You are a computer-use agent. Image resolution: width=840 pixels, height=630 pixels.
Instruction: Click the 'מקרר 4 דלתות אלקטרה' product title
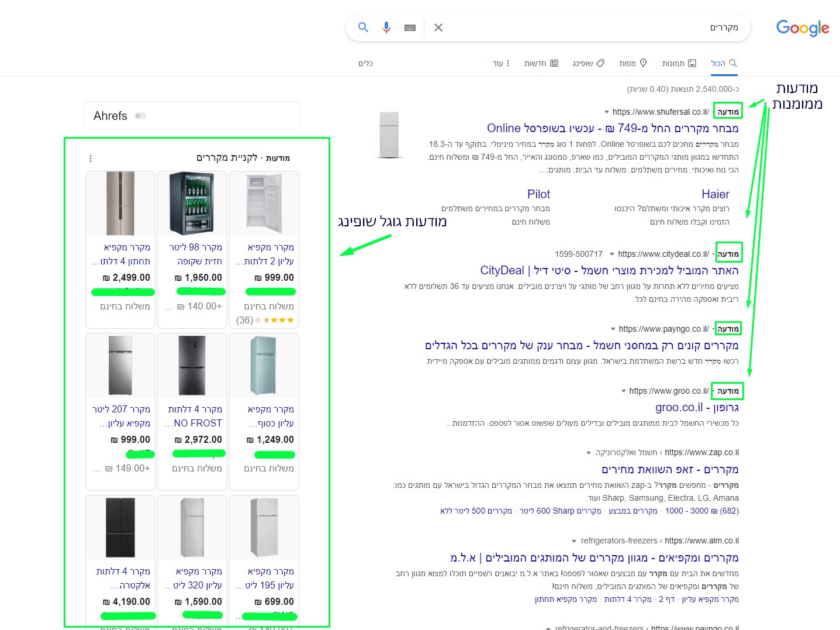[123, 579]
